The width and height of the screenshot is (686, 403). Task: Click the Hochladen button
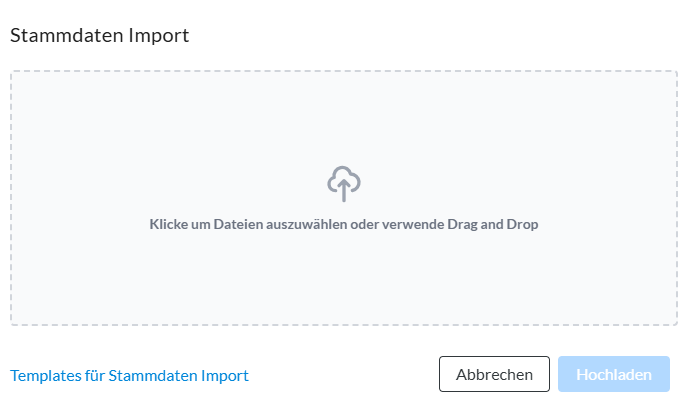coord(614,374)
